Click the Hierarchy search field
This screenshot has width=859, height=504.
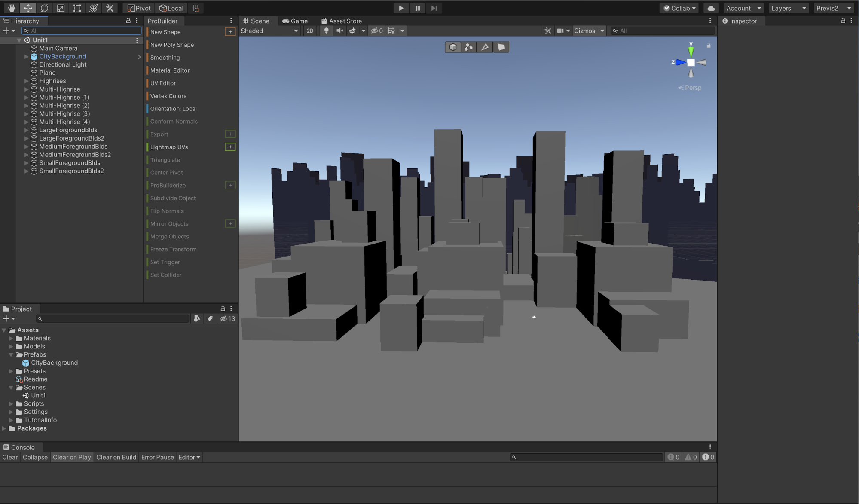82,31
